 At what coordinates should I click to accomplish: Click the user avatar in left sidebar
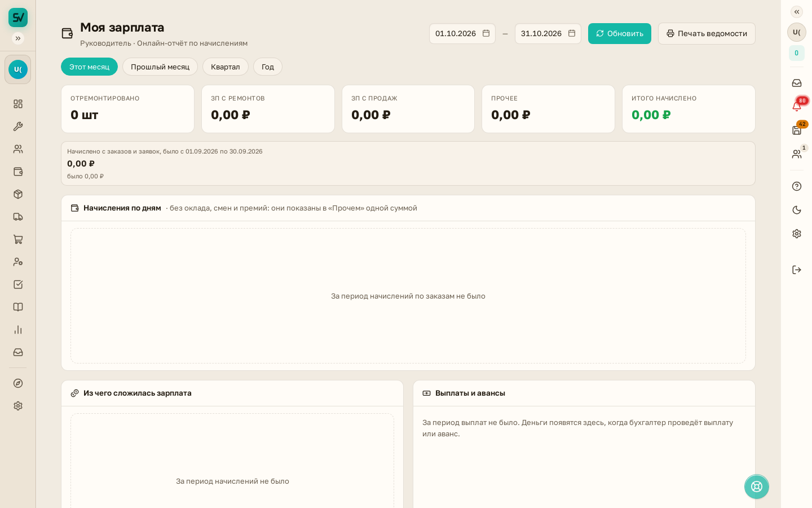coord(18,69)
